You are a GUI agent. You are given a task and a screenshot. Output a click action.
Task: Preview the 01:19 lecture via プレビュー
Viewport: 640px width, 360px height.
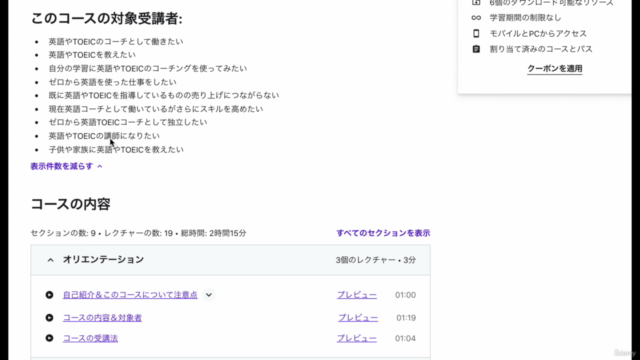tap(358, 318)
